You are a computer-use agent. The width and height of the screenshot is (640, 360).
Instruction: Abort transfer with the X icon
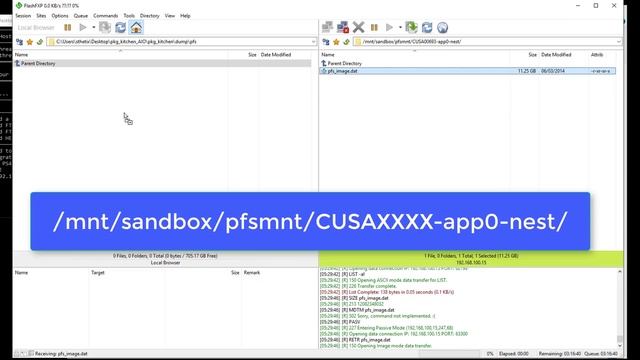point(358,27)
